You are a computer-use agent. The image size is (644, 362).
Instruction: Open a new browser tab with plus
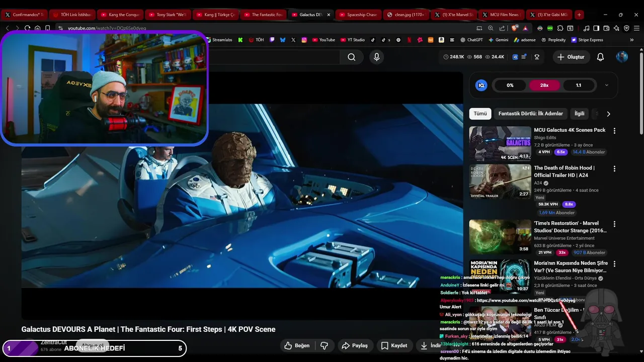(579, 15)
